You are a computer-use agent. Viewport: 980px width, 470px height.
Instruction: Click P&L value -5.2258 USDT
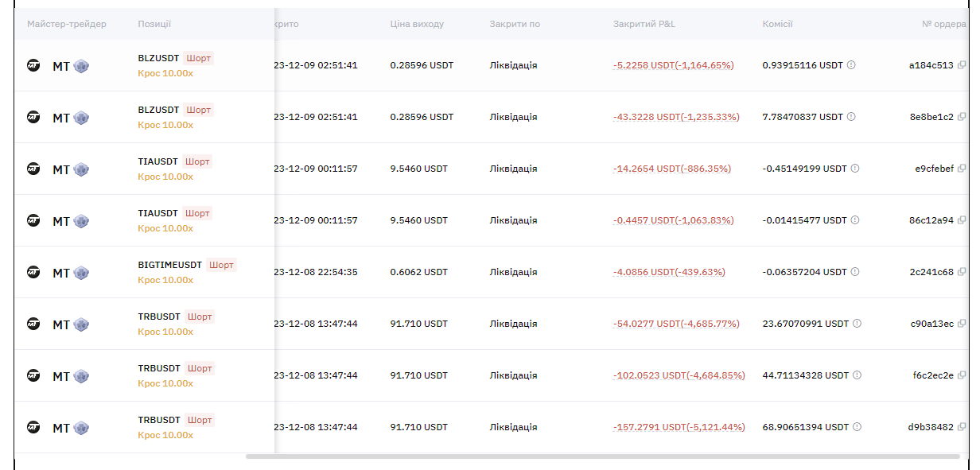673,65
